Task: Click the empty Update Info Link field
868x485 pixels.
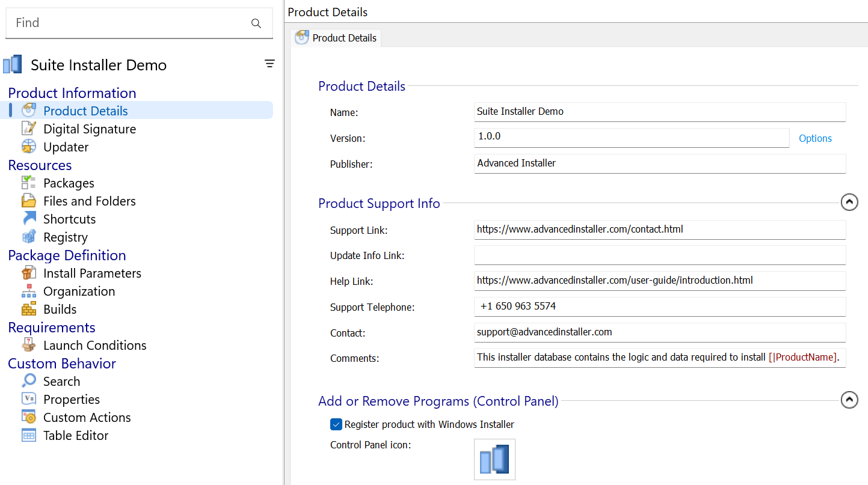Action: (660, 255)
